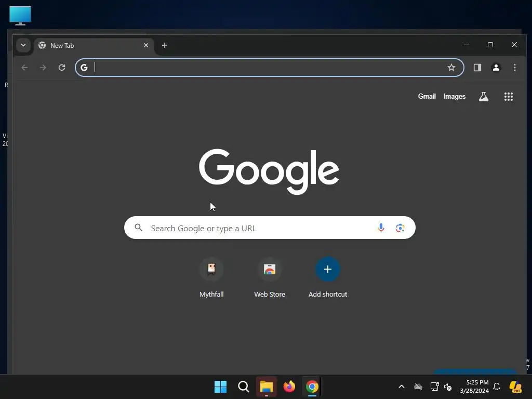Open the tab search dropdown arrow
Image resolution: width=532 pixels, height=399 pixels.
pyautogui.click(x=23, y=45)
